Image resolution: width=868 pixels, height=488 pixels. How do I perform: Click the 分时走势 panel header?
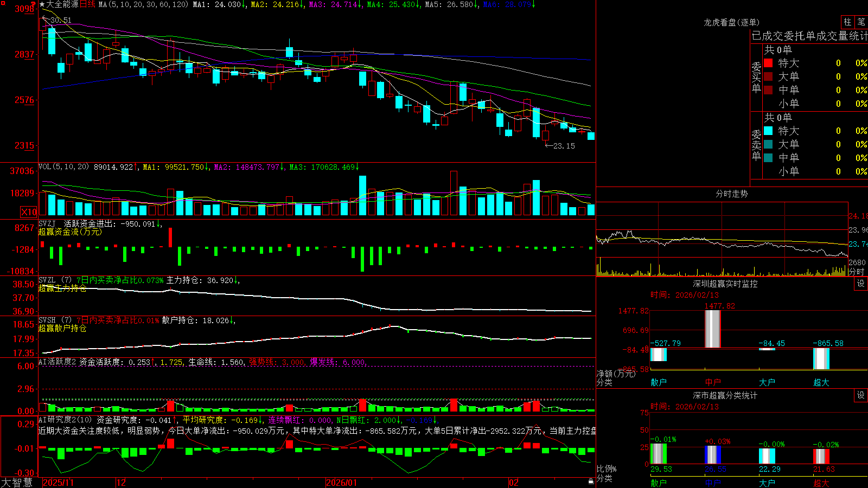pyautogui.click(x=731, y=194)
